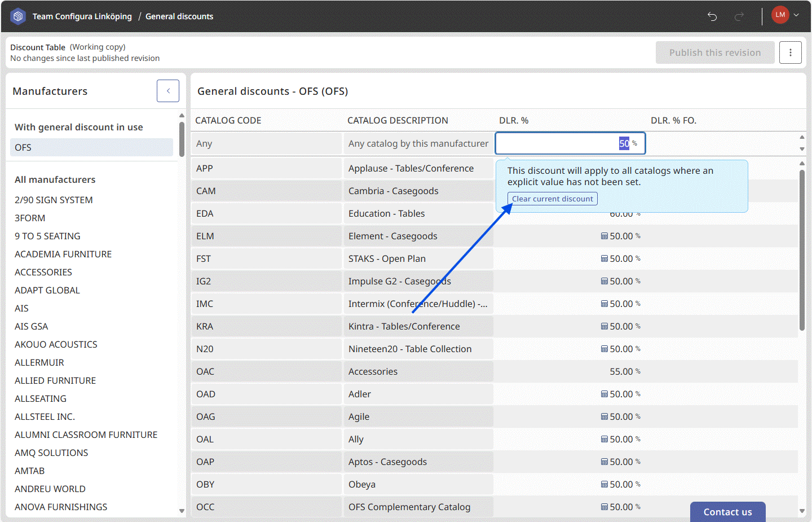This screenshot has height=522, width=812.
Task: Click the Cambria - Casegoods description cell
Action: (x=418, y=191)
